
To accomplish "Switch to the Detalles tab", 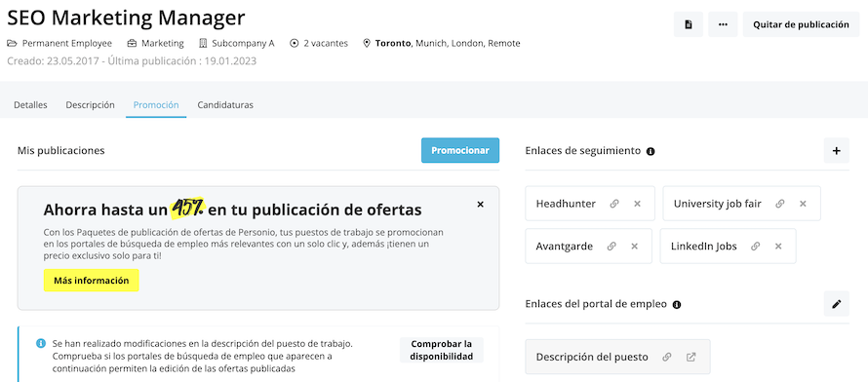I will (x=30, y=105).
